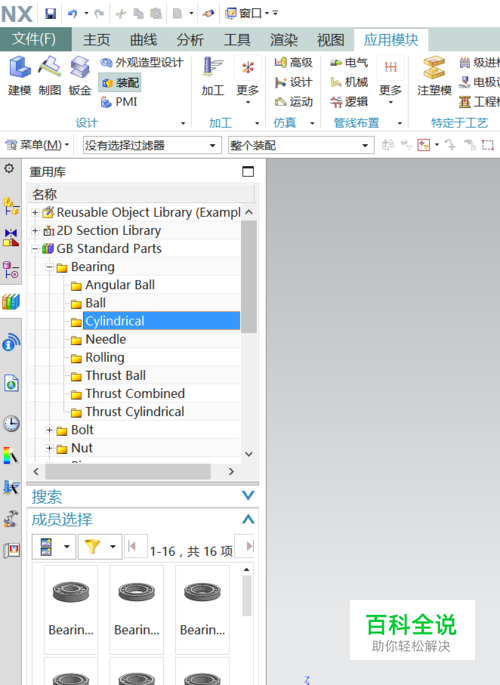Open Assembly Navigator in the resource bar
The height and width of the screenshot is (685, 500).
[11, 206]
